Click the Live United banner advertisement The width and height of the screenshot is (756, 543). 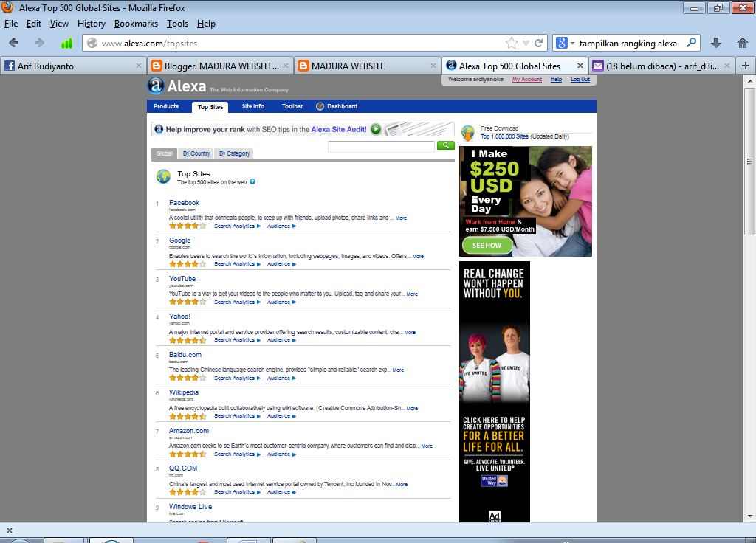click(494, 392)
